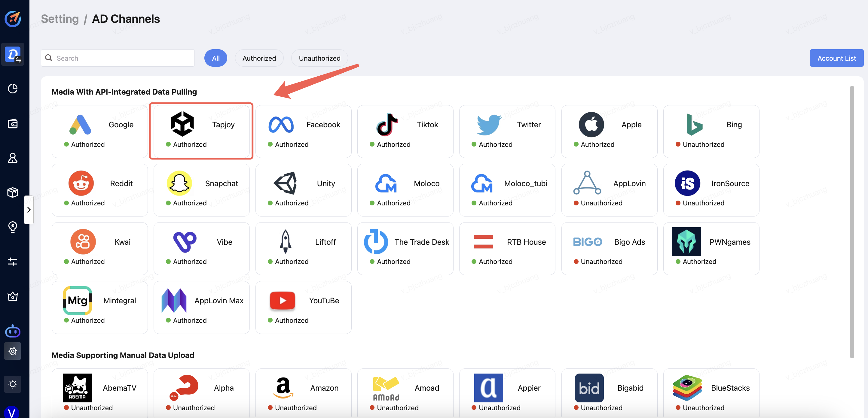This screenshot has width=868, height=418.
Task: Click the robot assistant sidebar icon
Action: tap(12, 331)
